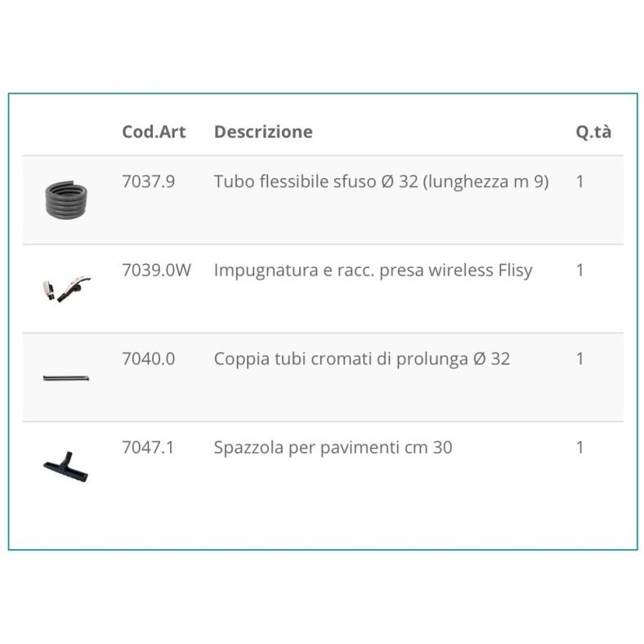Screen dimensions: 644x644
Task: Select article code 7039.0W
Action: [x=156, y=270]
